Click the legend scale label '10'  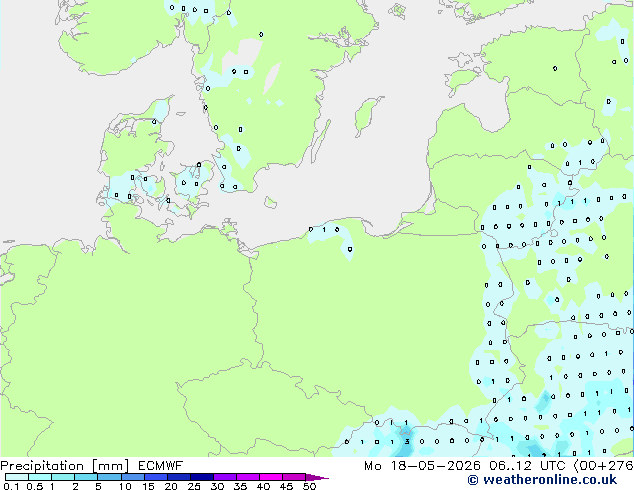125,486
